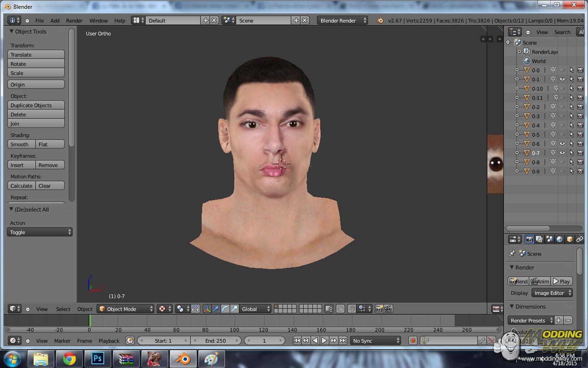
Task: Click the Smooth shading button
Action: click(x=21, y=144)
